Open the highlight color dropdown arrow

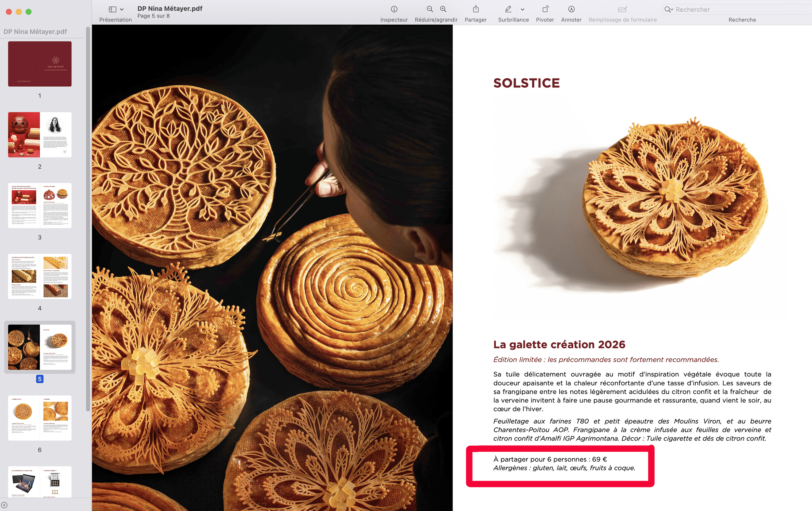tap(522, 9)
